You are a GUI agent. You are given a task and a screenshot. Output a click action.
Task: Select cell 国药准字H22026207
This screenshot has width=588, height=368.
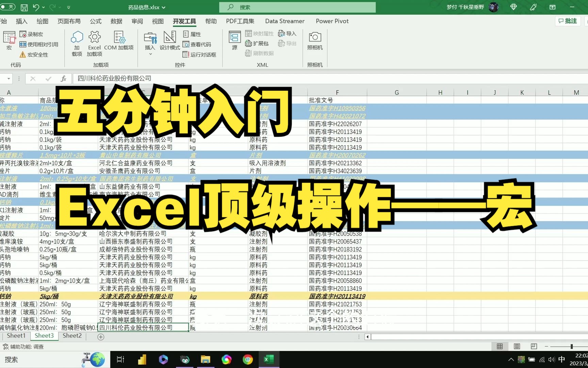pos(337,124)
